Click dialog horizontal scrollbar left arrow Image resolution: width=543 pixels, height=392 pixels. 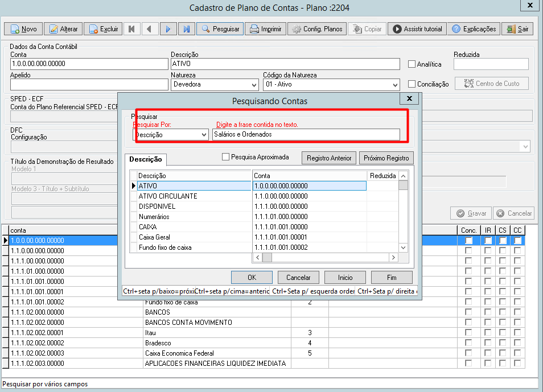click(257, 257)
